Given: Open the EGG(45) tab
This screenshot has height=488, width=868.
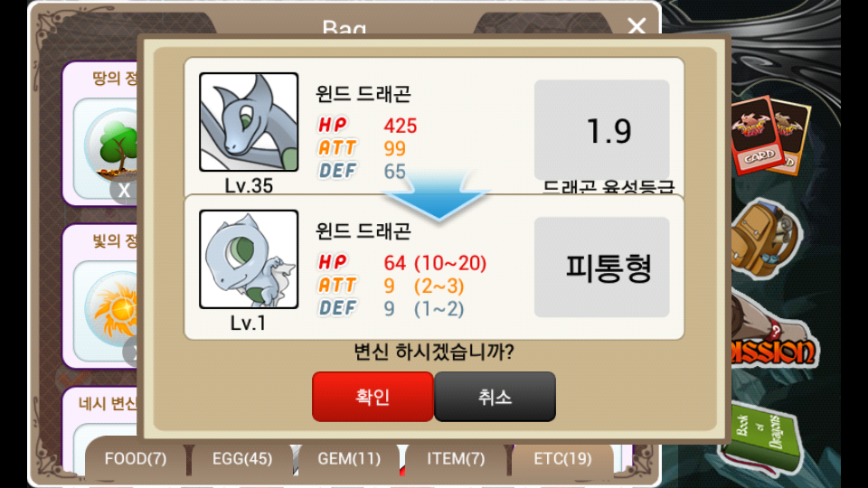Looking at the screenshot, I should click(242, 459).
